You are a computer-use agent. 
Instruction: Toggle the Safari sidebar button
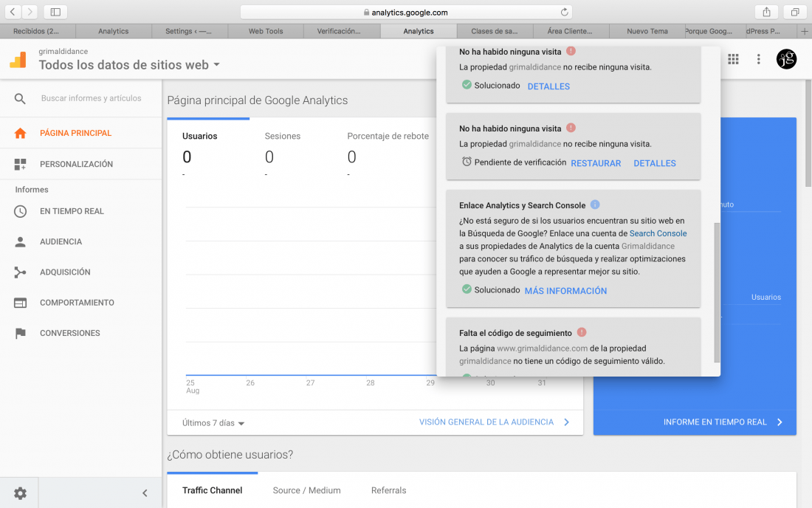55,11
